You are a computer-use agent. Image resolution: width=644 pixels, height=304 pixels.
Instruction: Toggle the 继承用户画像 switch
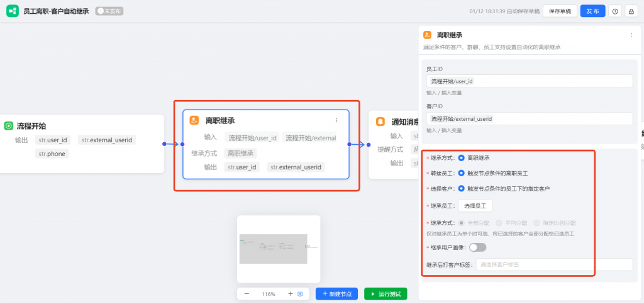(x=478, y=247)
